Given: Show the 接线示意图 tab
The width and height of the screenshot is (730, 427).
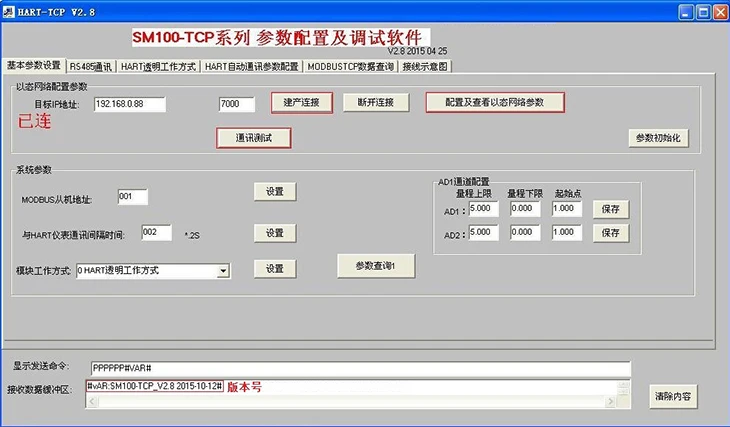Looking at the screenshot, I should click(x=425, y=67).
